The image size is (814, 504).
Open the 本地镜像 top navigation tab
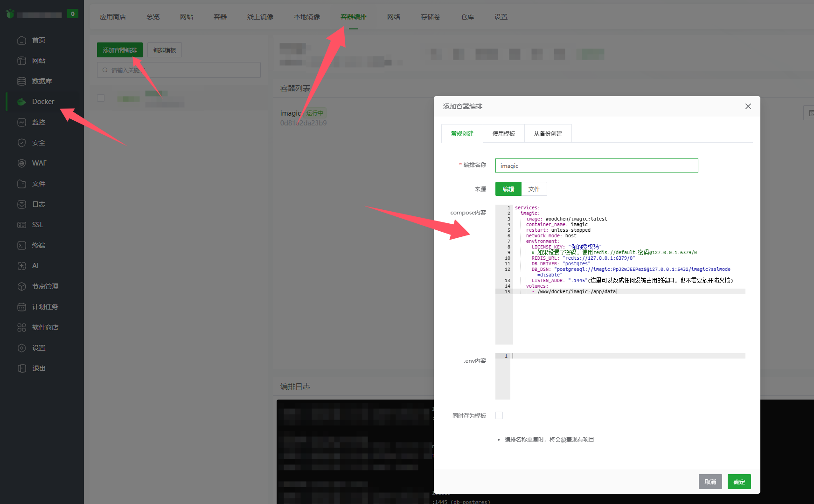point(307,17)
